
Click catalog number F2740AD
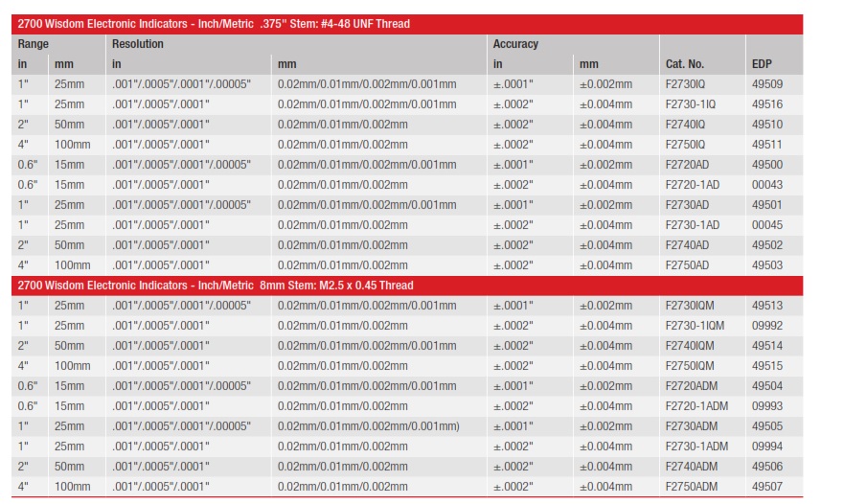click(687, 245)
